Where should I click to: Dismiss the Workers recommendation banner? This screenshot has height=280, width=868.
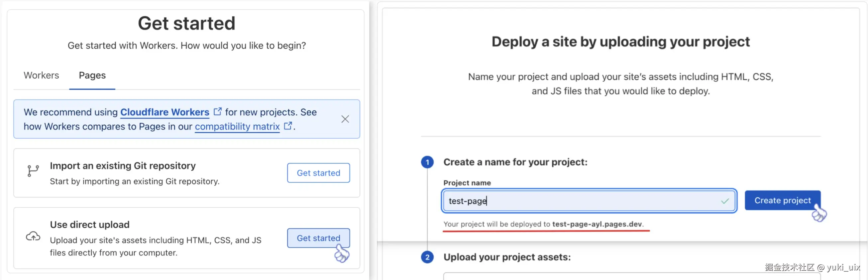tap(345, 119)
